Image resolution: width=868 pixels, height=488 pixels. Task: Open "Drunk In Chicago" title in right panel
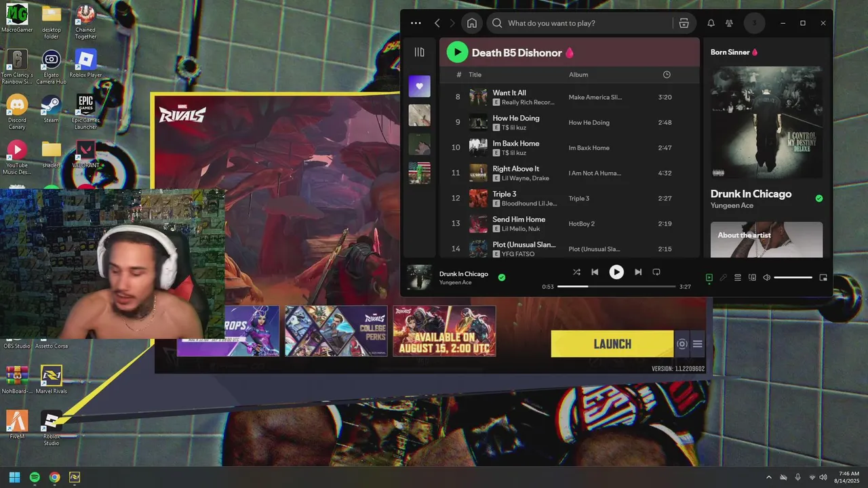coord(751,194)
